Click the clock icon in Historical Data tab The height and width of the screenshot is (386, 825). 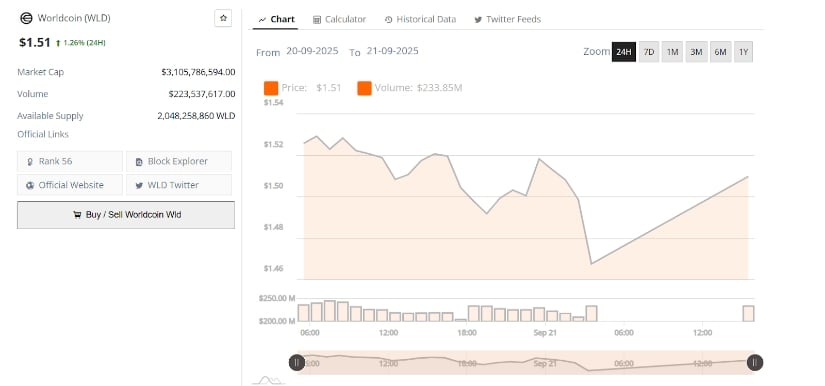tap(388, 20)
